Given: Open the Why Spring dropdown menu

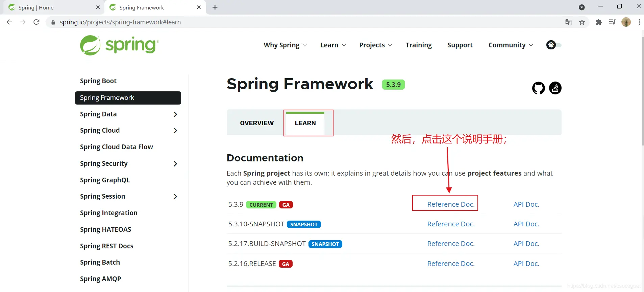Looking at the screenshot, I should pos(285,45).
